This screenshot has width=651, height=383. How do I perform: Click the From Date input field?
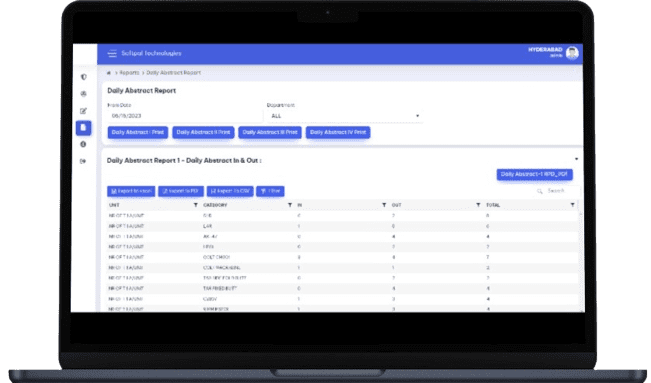tap(185, 116)
